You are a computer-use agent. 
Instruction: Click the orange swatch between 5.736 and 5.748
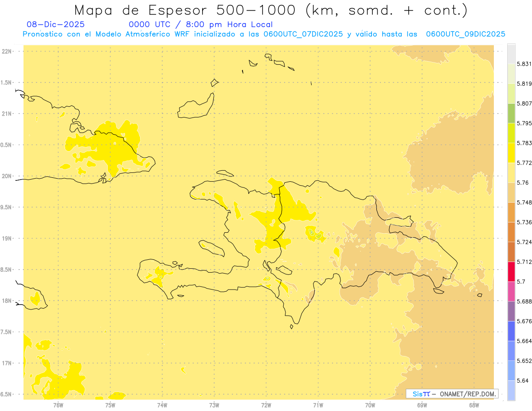coord(511,212)
